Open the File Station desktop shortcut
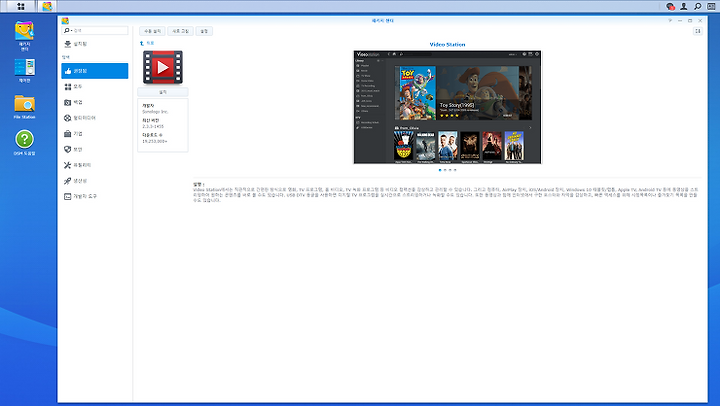 tap(24, 107)
